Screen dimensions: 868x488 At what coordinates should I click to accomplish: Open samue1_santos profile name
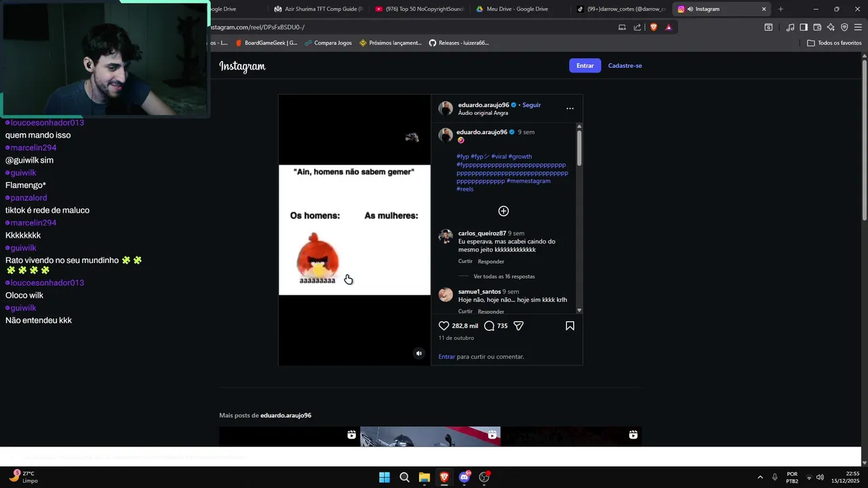tap(479, 291)
